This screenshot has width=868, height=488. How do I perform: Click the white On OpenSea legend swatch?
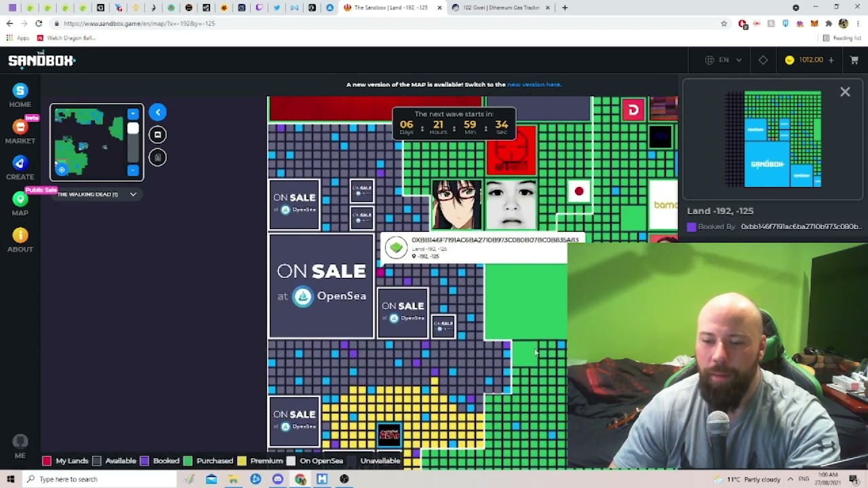click(x=291, y=461)
